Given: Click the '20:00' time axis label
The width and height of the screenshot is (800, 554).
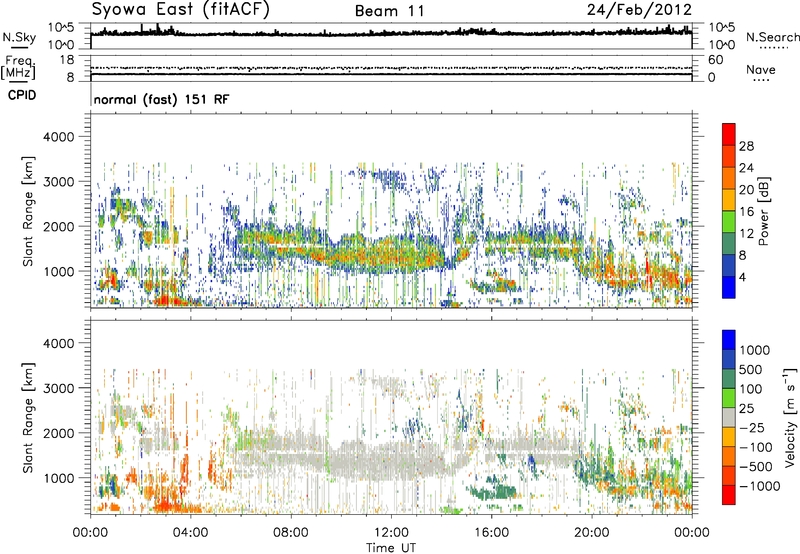Looking at the screenshot, I should click(592, 533).
